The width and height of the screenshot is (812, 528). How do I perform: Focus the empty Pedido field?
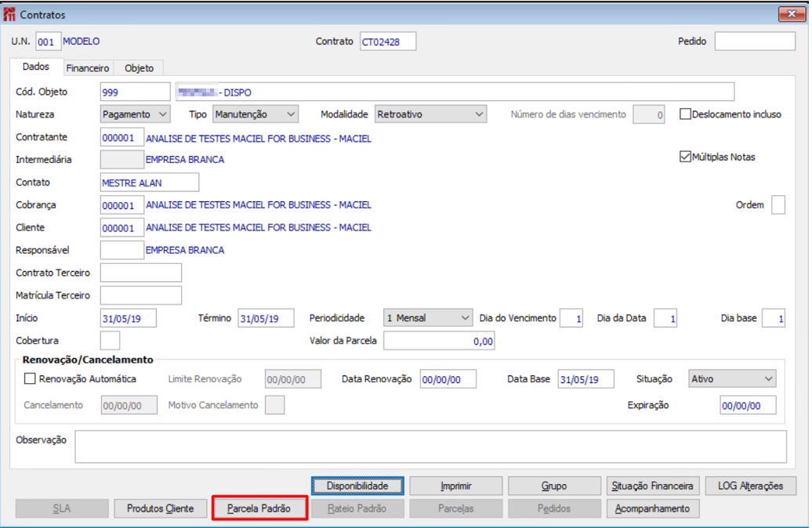coord(755,42)
